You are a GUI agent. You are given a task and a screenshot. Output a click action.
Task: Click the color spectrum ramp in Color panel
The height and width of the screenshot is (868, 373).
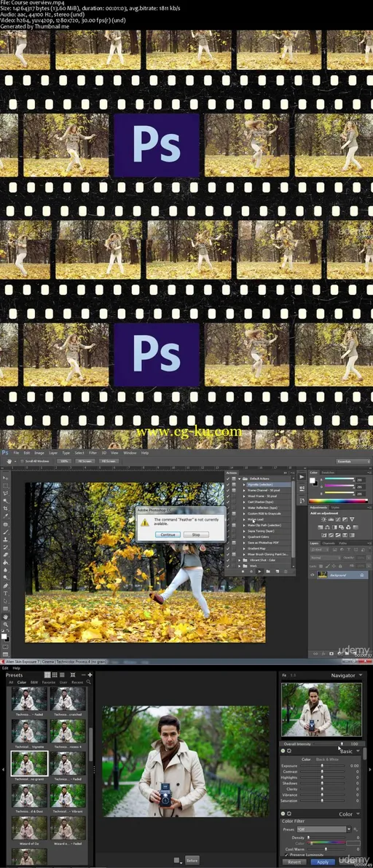[337, 500]
